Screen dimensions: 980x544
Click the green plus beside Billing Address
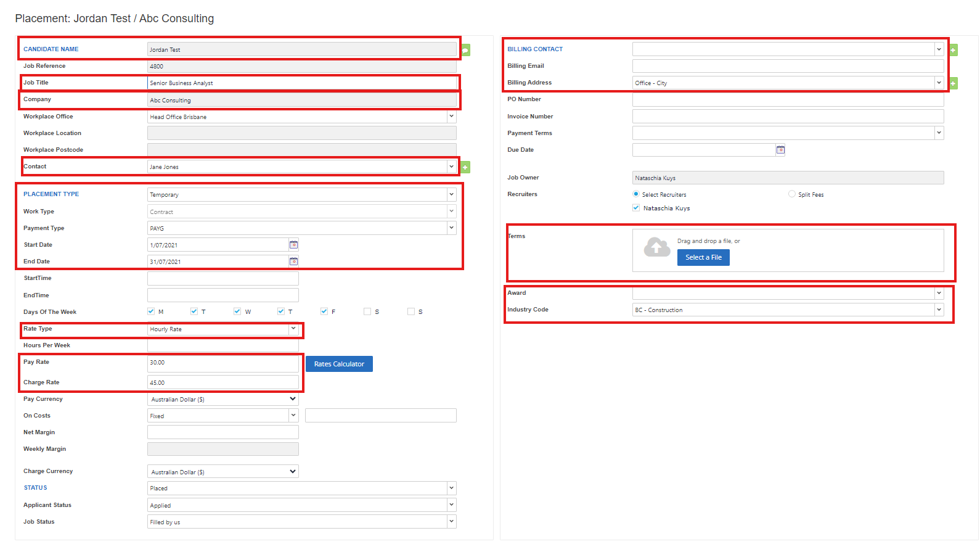click(953, 83)
